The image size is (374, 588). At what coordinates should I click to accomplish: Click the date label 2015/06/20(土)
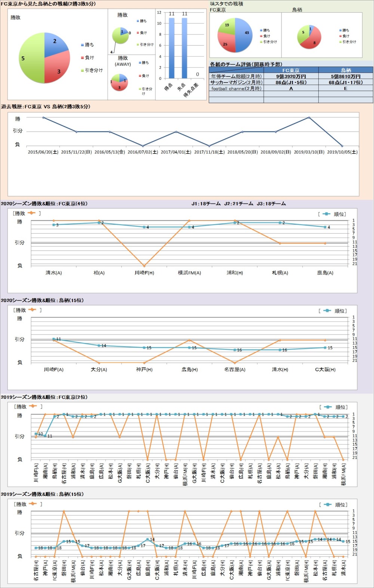click(43, 152)
